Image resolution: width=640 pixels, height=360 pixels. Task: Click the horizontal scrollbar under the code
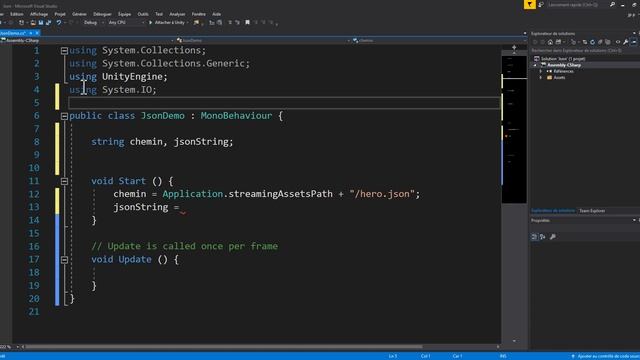tap(224, 347)
